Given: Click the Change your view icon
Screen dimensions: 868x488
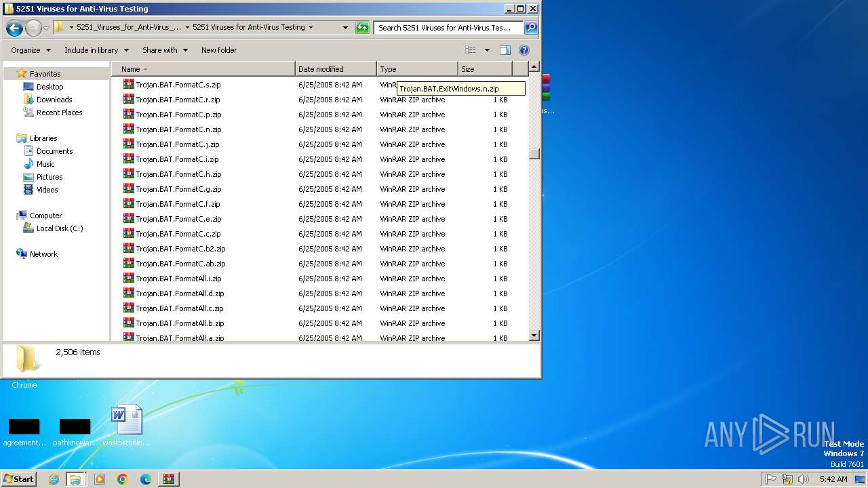Looking at the screenshot, I should [471, 50].
